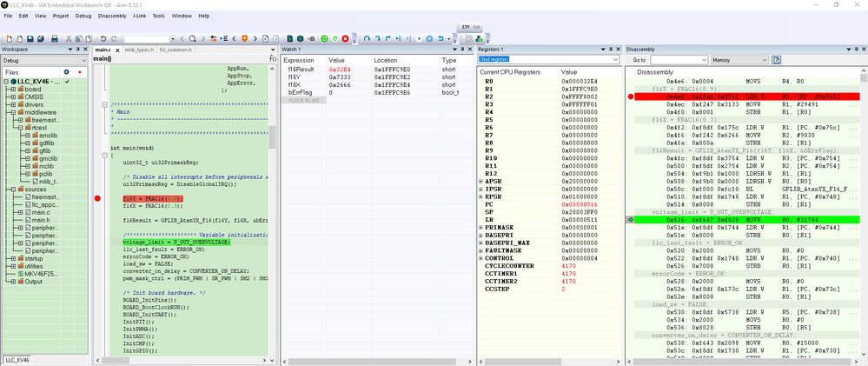This screenshot has height=366, width=868.
Task: Click the 'click to add' watch expression row
Action: click(x=304, y=100)
